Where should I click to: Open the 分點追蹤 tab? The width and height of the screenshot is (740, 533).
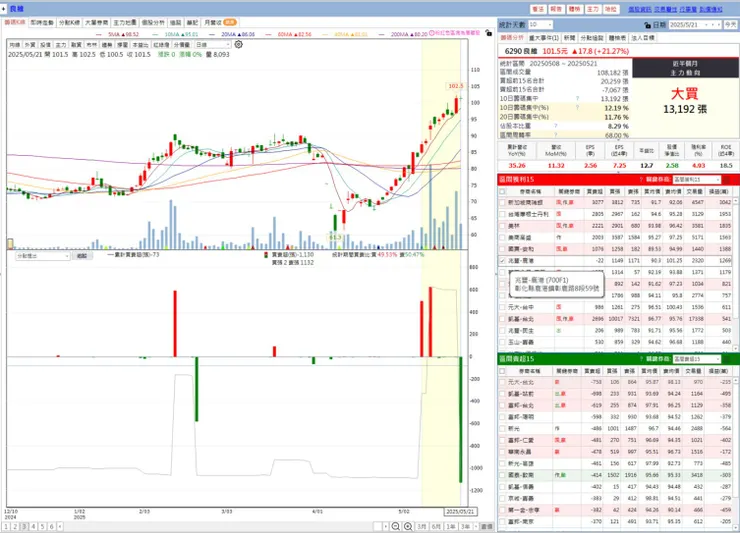coord(592,38)
